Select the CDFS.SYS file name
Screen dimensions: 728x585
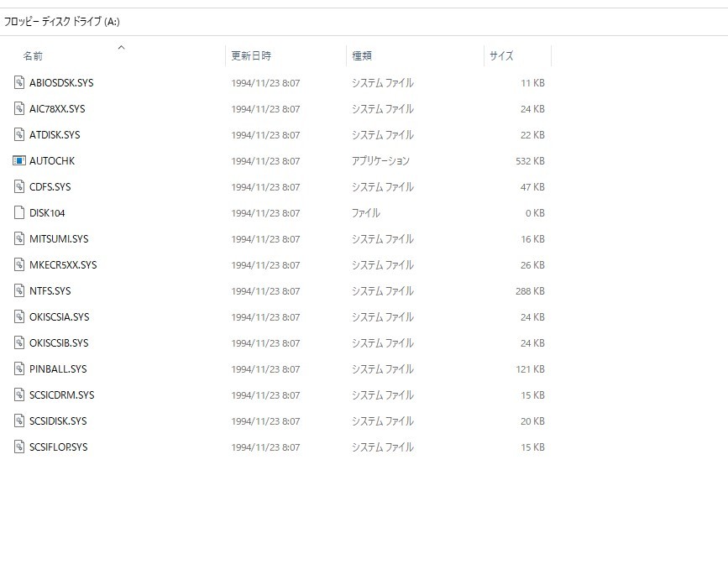click(x=50, y=186)
